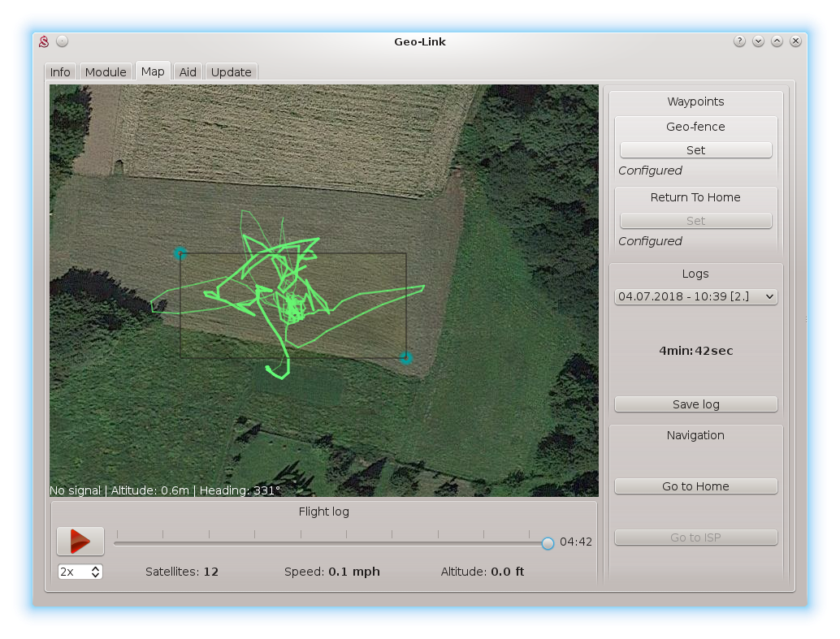
Task: Click the up-arrow maximize title bar button
Action: click(x=777, y=41)
